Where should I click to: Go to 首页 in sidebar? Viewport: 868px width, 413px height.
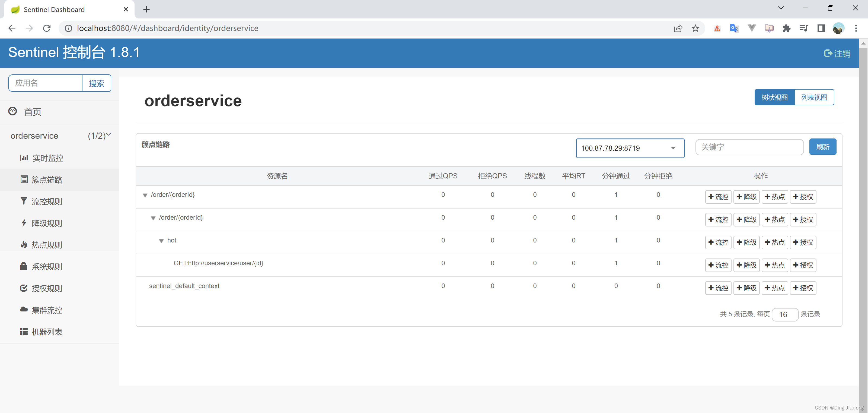click(x=33, y=112)
